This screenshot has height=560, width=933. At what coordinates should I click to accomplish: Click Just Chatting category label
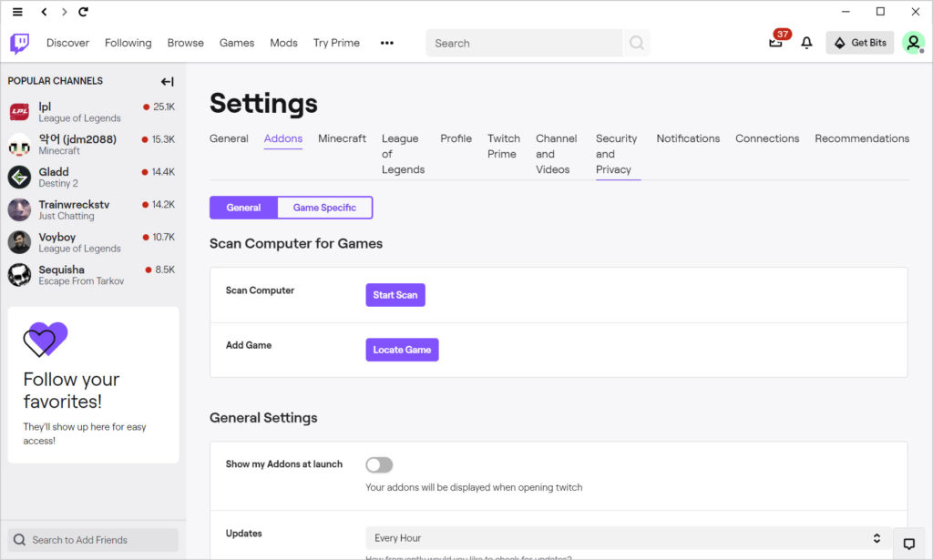pos(67,217)
